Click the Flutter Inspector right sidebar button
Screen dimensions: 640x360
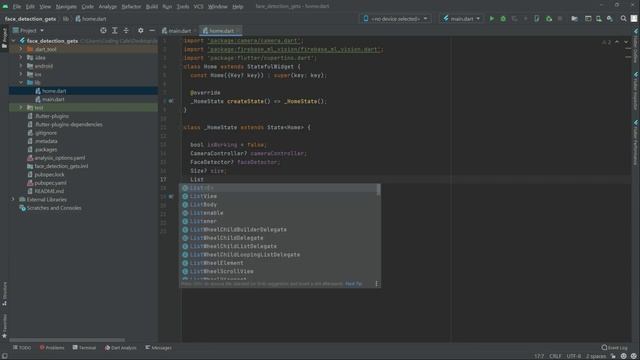(x=636, y=91)
